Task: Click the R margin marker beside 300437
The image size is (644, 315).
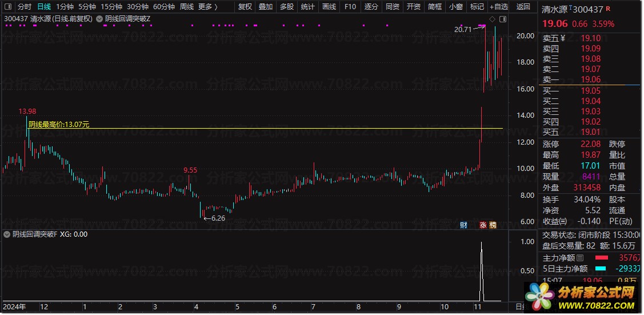Action: tap(608, 9)
